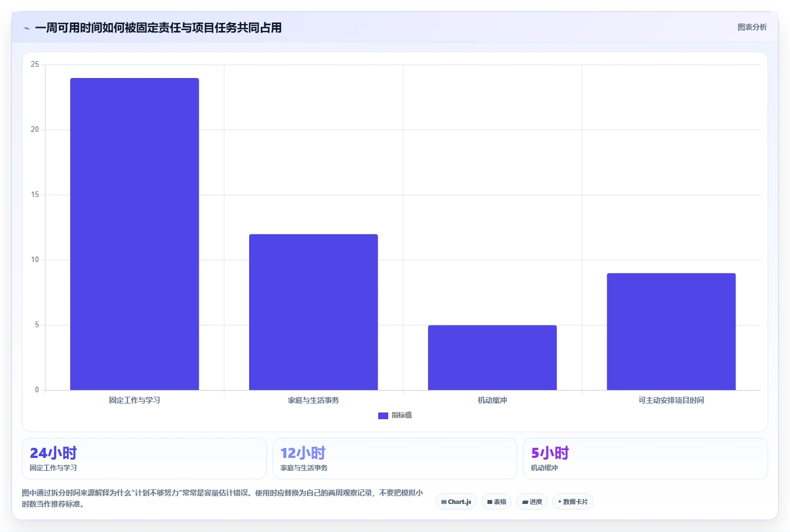Click the x-axis label 可主动安排项目时间

coord(671,400)
